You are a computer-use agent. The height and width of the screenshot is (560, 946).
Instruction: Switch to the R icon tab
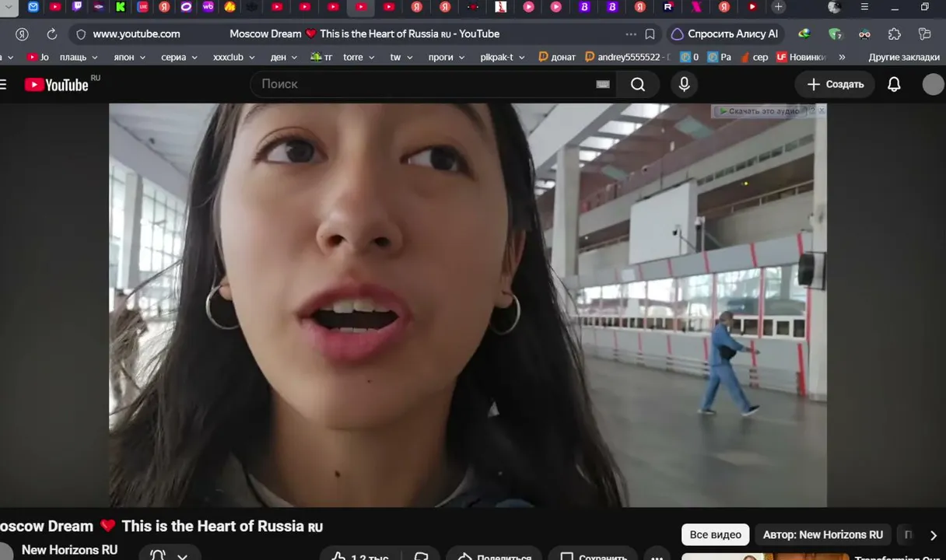667,7
